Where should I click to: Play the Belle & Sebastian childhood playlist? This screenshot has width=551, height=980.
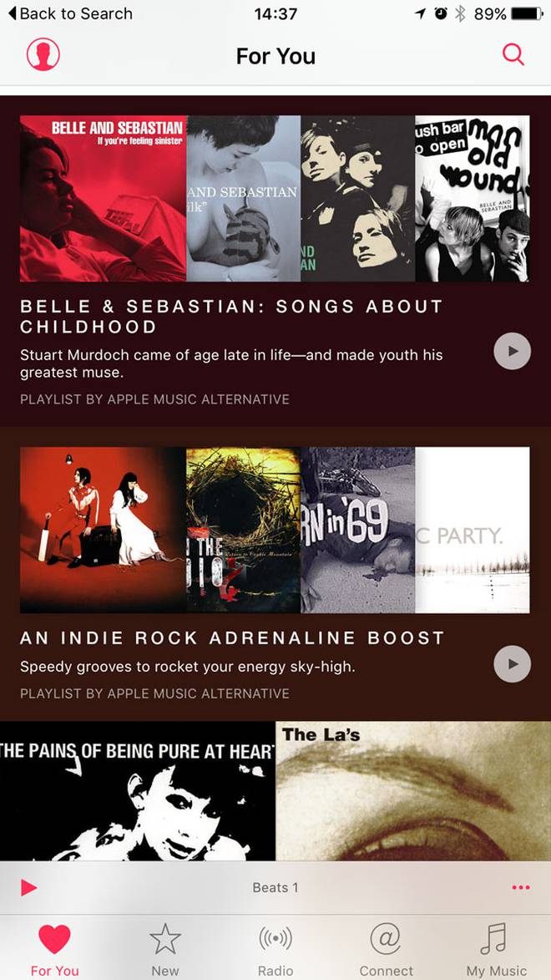click(513, 351)
